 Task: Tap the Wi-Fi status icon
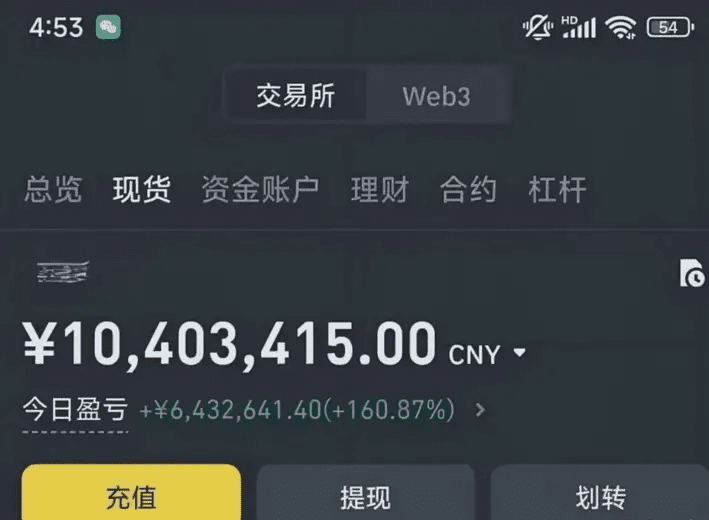tap(621, 27)
